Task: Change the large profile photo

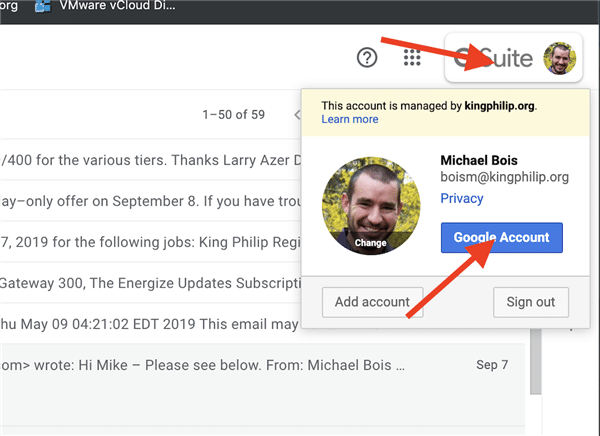Action: point(371,206)
